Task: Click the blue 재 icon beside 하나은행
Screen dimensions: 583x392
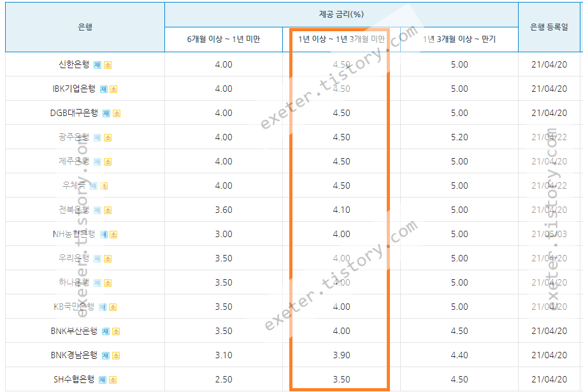Action: click(x=97, y=283)
